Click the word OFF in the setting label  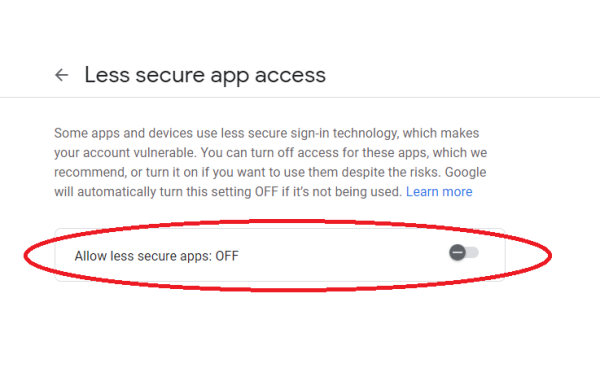pos(227,256)
